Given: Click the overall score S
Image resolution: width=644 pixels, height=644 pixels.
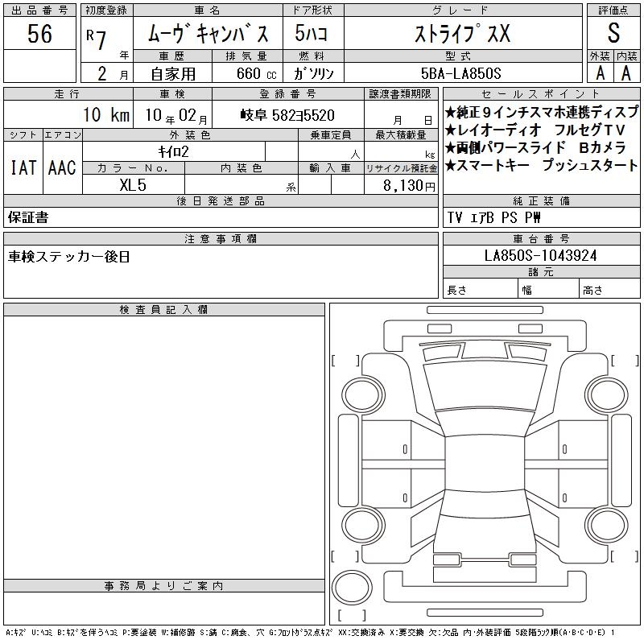Looking at the screenshot, I should pos(613,33).
